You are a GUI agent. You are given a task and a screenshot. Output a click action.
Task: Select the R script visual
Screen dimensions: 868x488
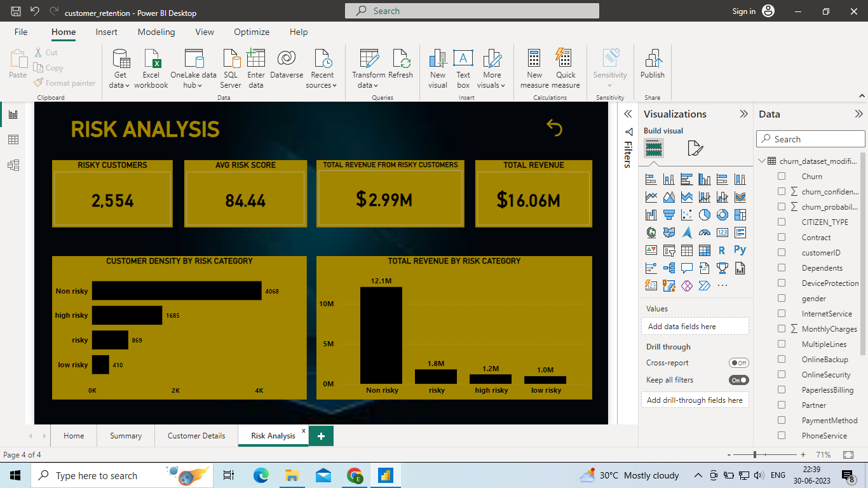(722, 250)
